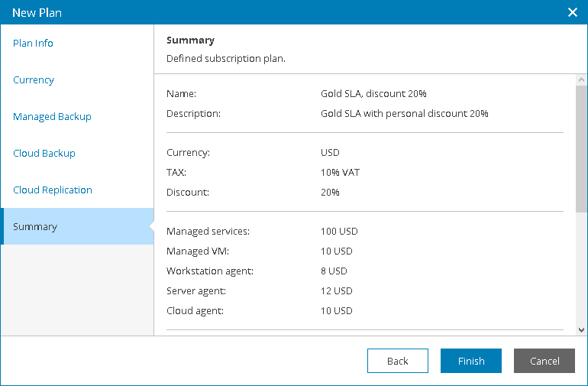Select the Cloud Replication step
Viewport: 588px width, 386px height.
click(x=53, y=190)
